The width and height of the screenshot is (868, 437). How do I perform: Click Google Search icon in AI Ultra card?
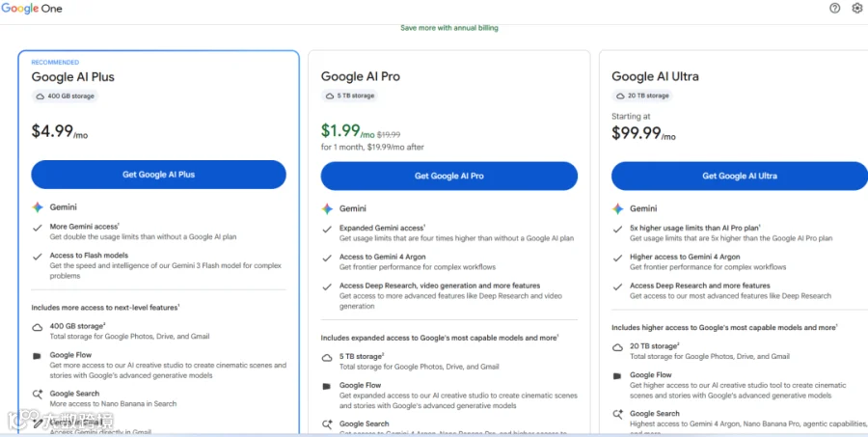(617, 414)
